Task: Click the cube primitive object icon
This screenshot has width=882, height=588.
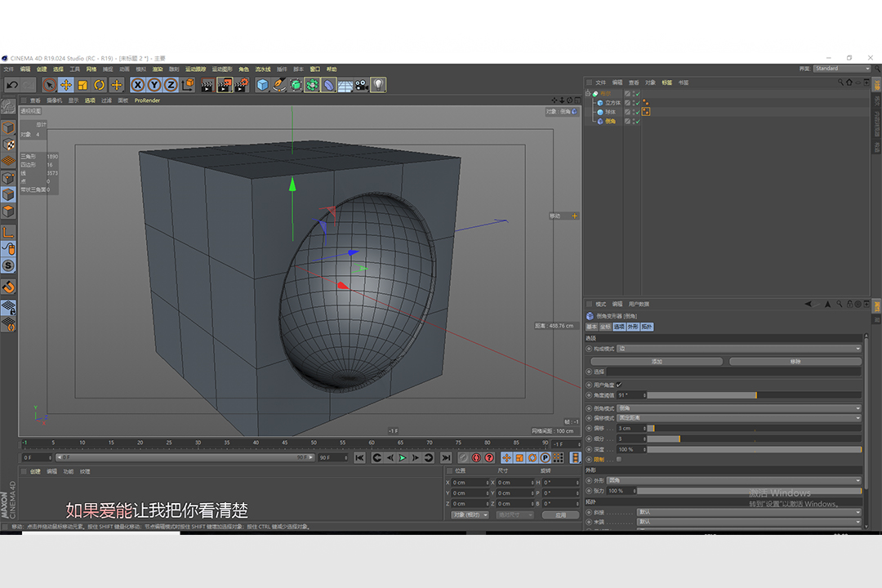Action: (x=262, y=85)
